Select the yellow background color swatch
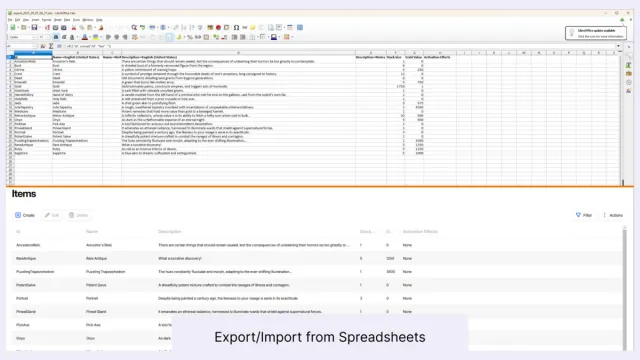The width and height of the screenshot is (640, 360). tap(96, 37)
